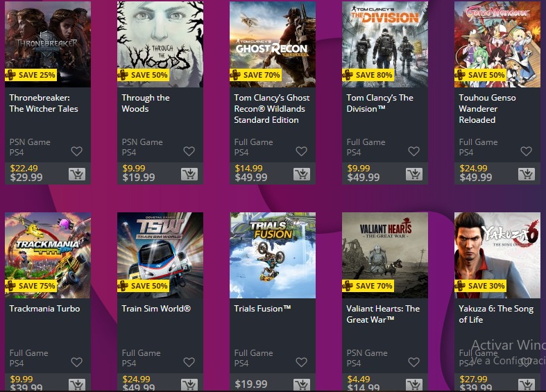Toggle wishlist heart for The Division

(413, 151)
